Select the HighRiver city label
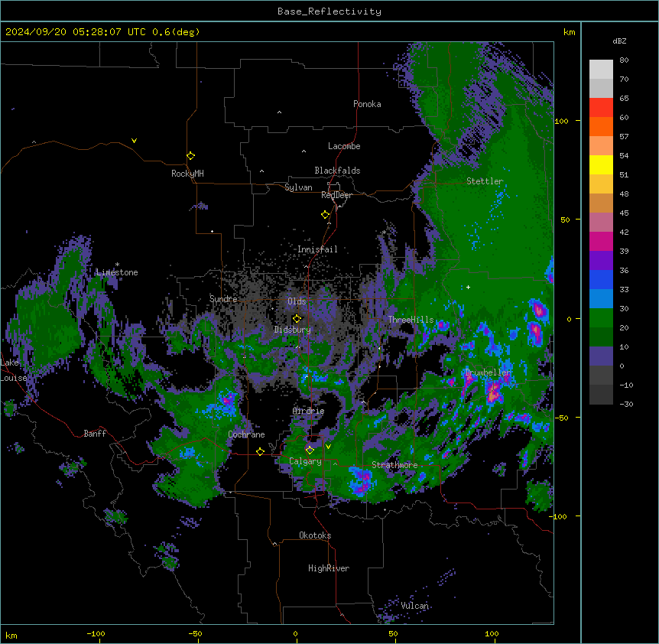 (329, 568)
